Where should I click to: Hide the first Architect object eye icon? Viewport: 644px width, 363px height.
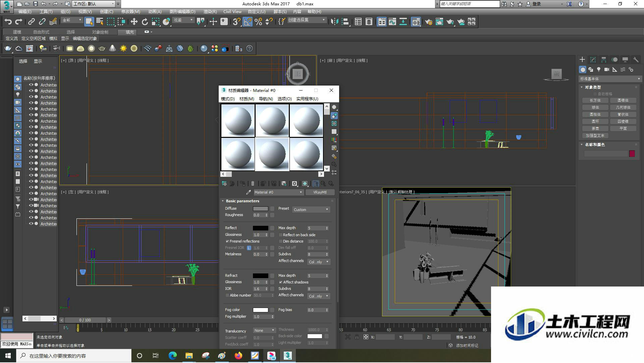coord(31,85)
